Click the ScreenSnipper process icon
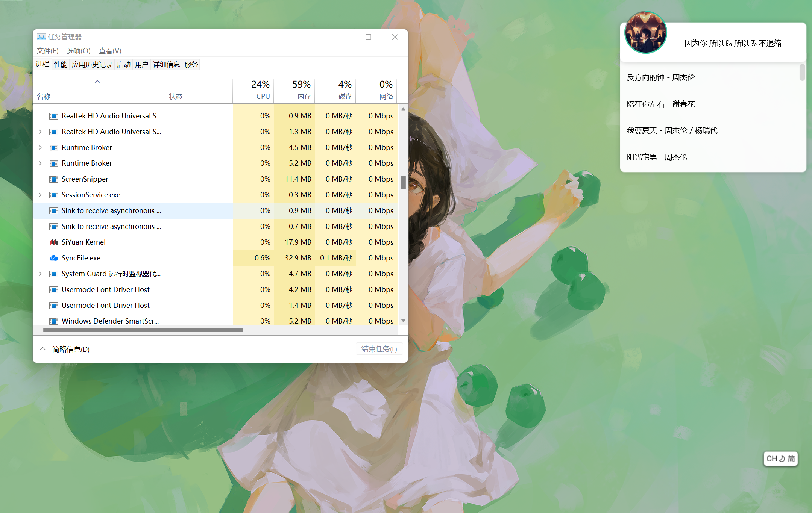 click(x=54, y=179)
